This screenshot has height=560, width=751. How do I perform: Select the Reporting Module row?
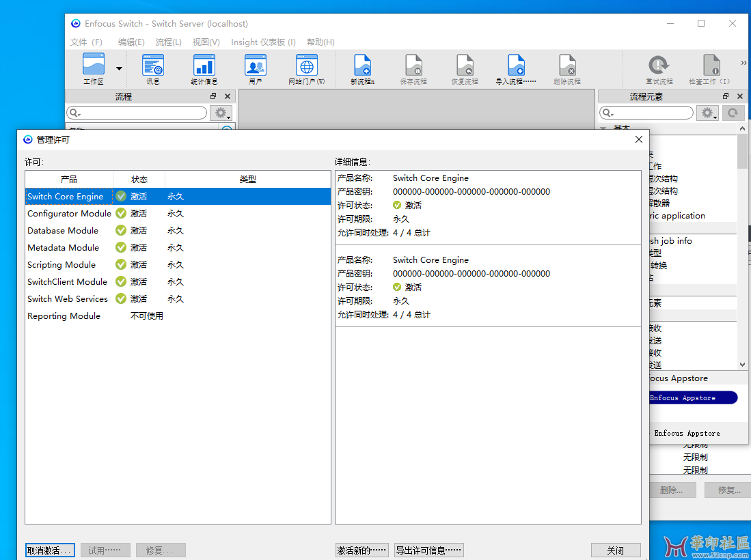[178, 316]
